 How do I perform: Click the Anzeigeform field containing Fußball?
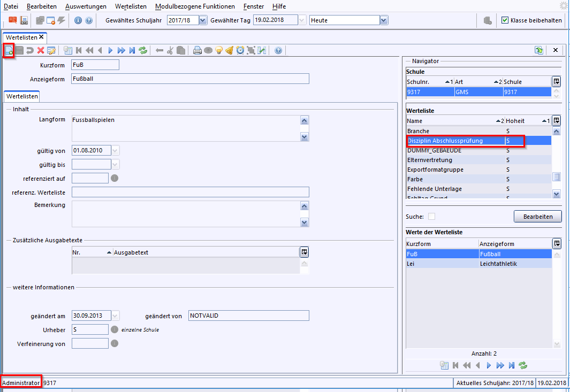tap(190, 79)
